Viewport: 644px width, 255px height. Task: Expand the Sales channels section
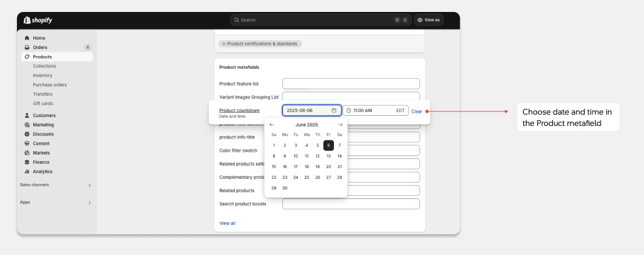(x=89, y=185)
